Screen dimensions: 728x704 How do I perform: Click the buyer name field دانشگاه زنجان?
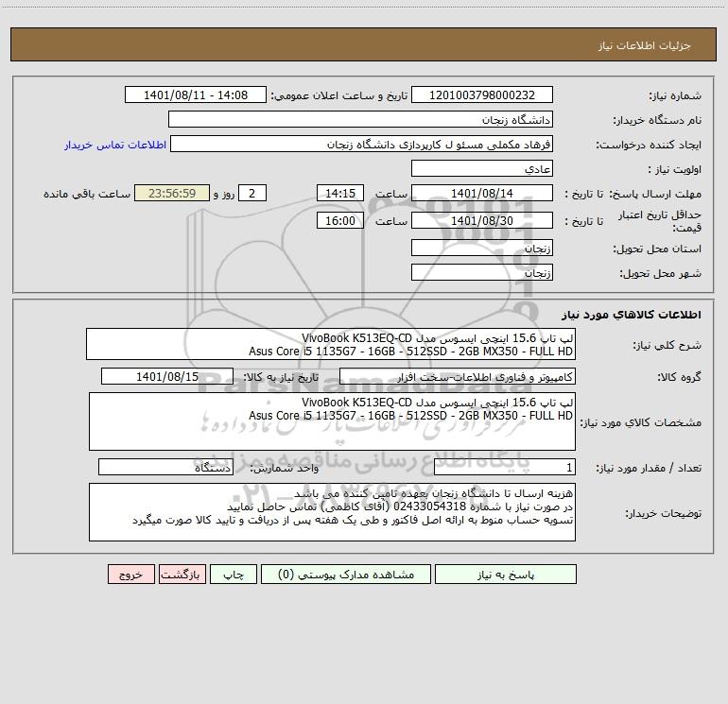tap(360, 119)
